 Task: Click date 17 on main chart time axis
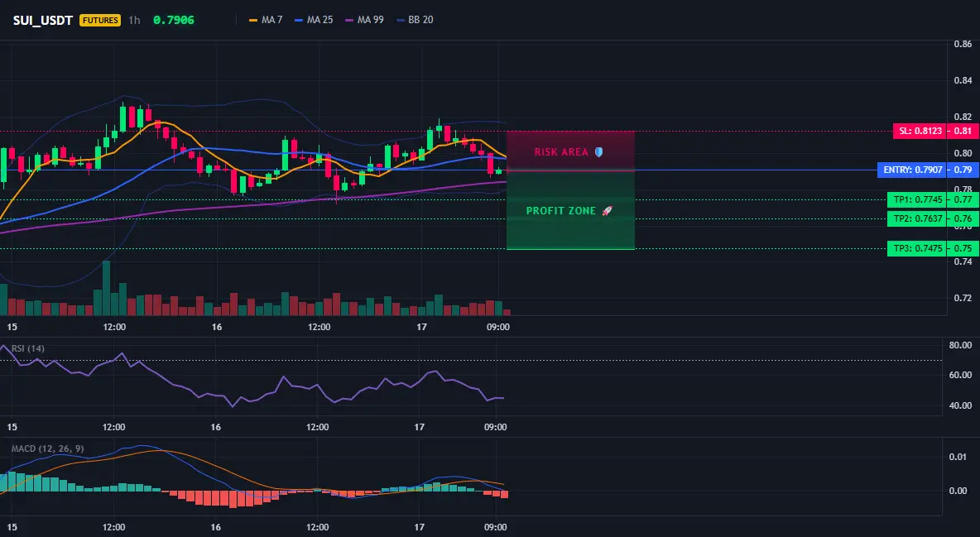point(421,327)
